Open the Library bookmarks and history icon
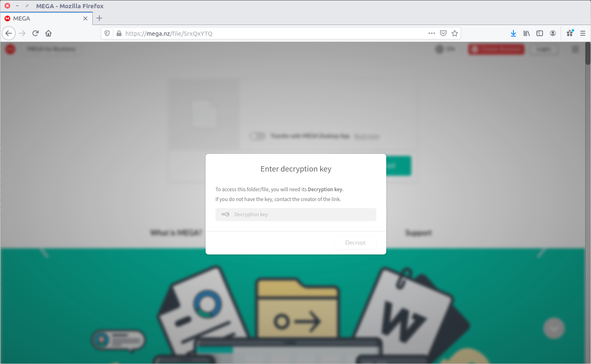This screenshot has height=364, width=591. point(527,33)
